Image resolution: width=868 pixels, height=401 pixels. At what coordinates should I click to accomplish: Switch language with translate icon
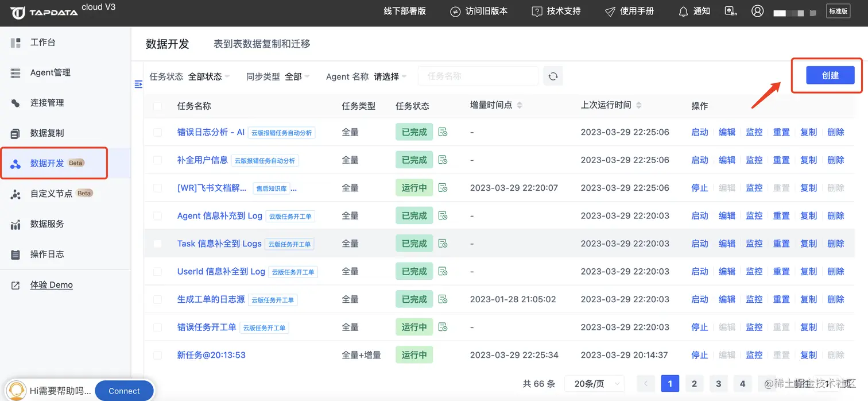tap(731, 11)
